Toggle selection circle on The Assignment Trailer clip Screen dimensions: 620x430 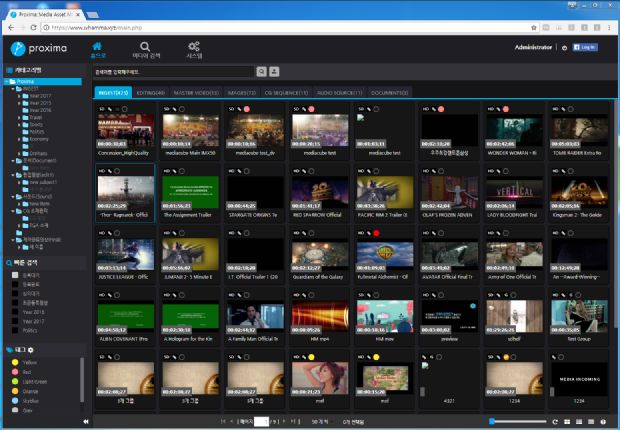pos(182,171)
